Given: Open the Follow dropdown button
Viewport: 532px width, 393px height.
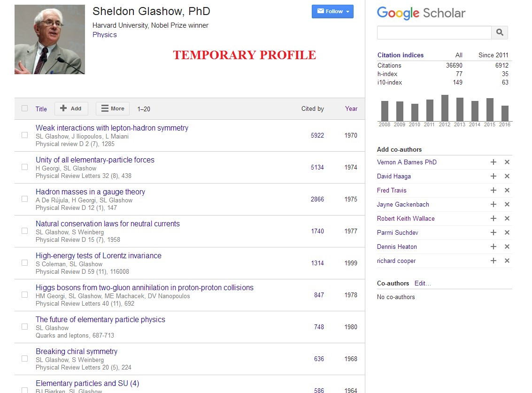Looking at the screenshot, I should 332,12.
